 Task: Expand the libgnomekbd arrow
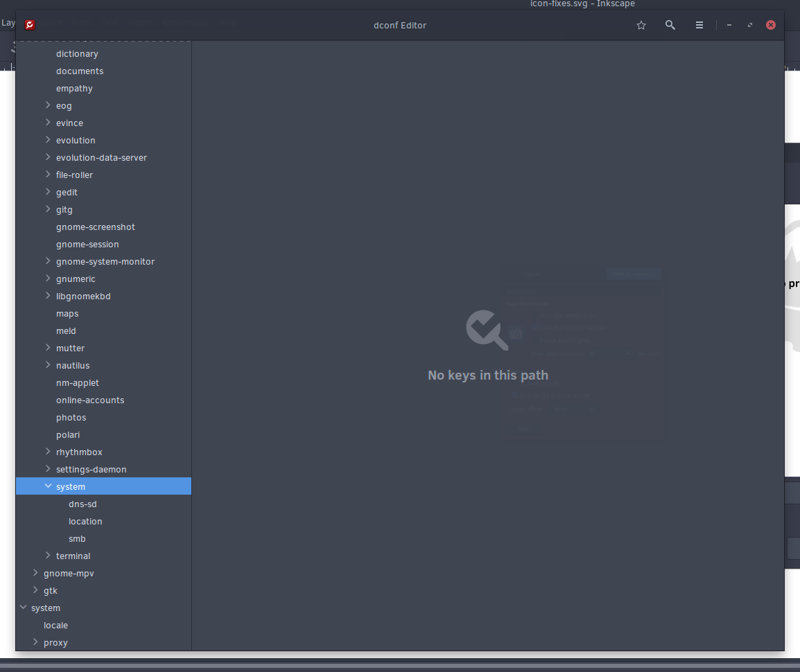point(48,296)
